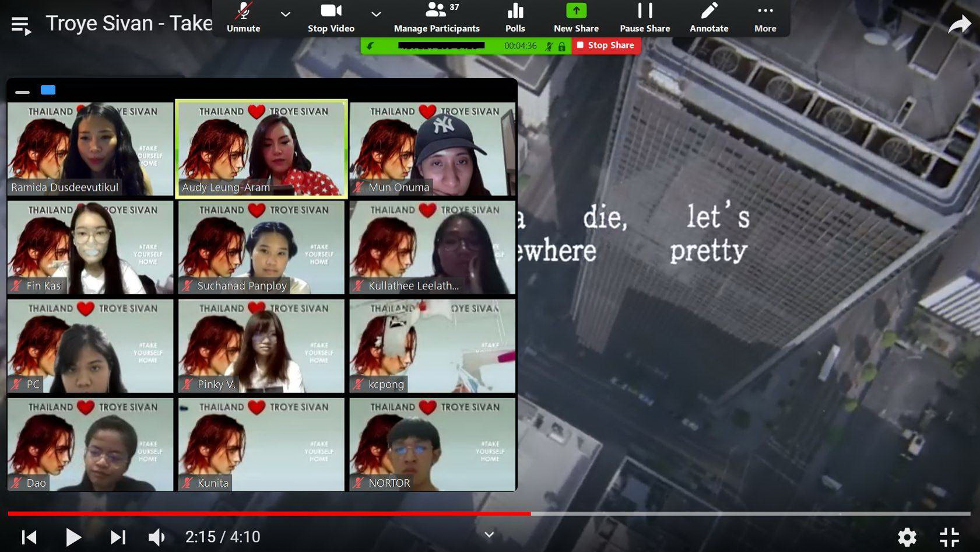Click the signal icon in green share bar
Viewport: 980px width, 552px height.
370,46
